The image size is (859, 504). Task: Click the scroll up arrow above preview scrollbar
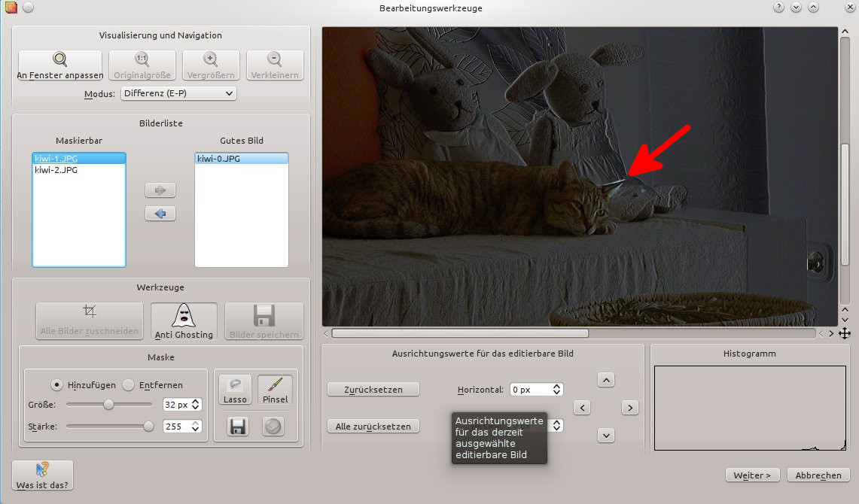pos(845,32)
